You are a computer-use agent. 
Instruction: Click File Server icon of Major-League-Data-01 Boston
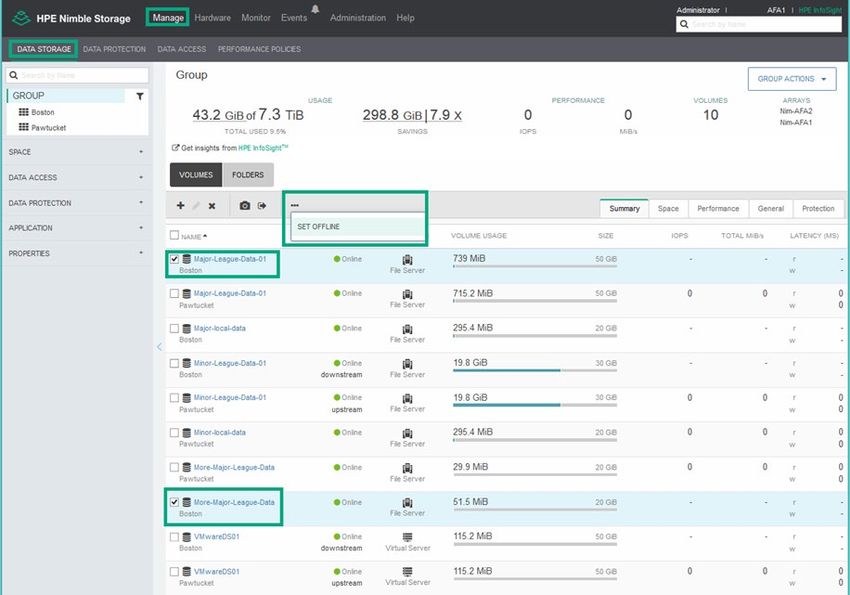click(x=408, y=260)
